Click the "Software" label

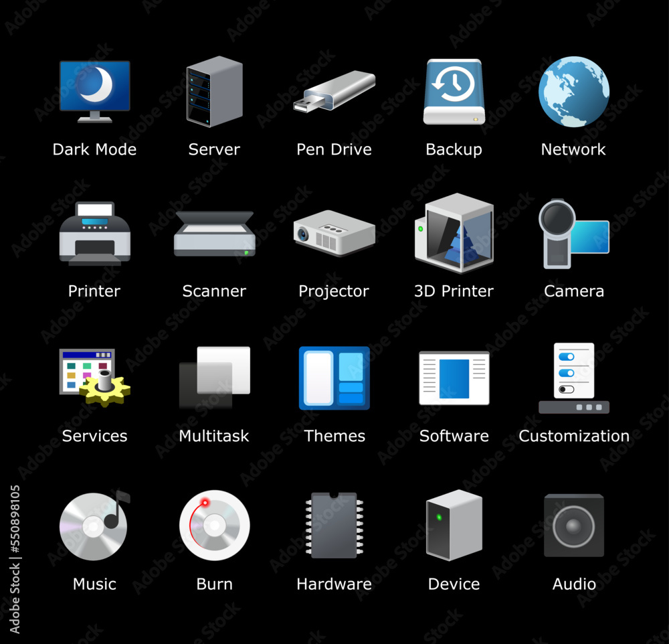tap(454, 436)
